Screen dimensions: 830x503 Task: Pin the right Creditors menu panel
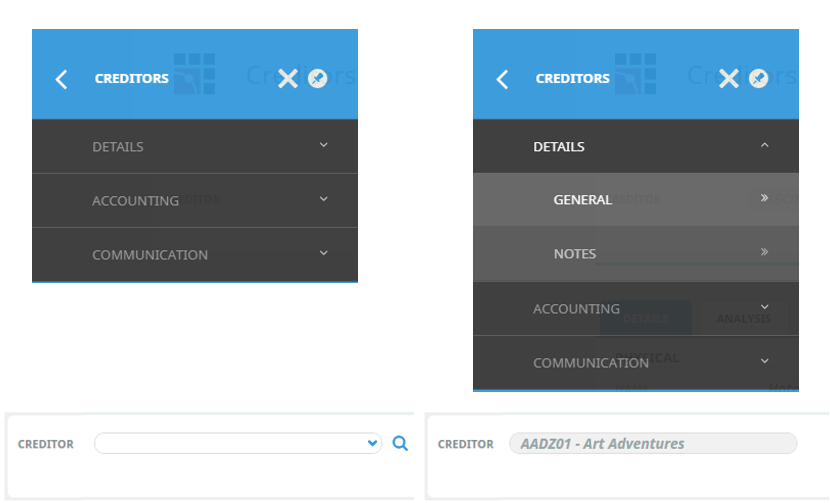[x=759, y=79]
